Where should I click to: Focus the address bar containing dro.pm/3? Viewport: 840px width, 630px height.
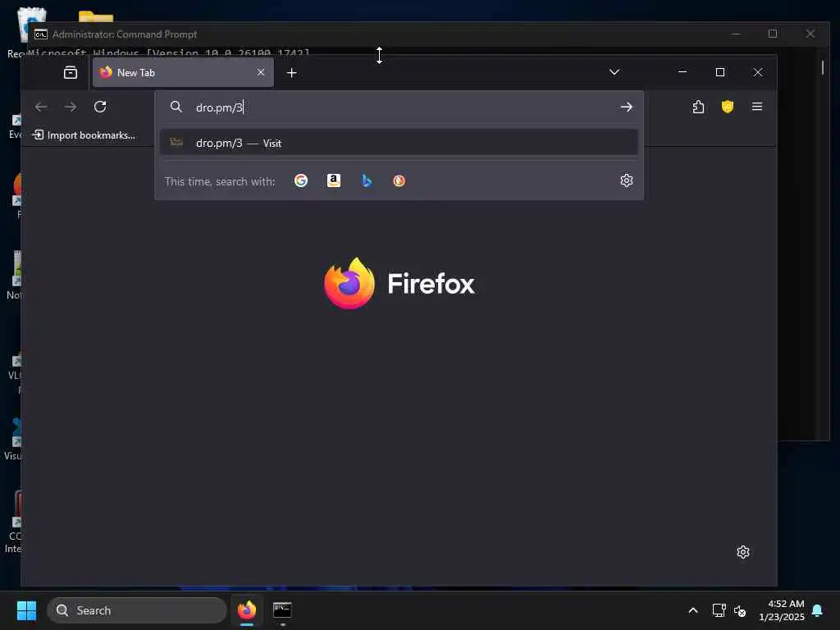(x=399, y=107)
